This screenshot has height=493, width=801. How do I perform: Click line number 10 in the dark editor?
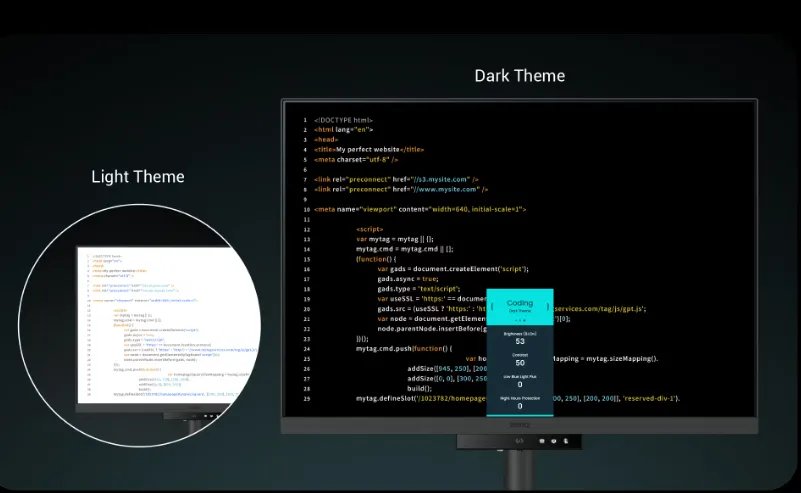point(305,209)
